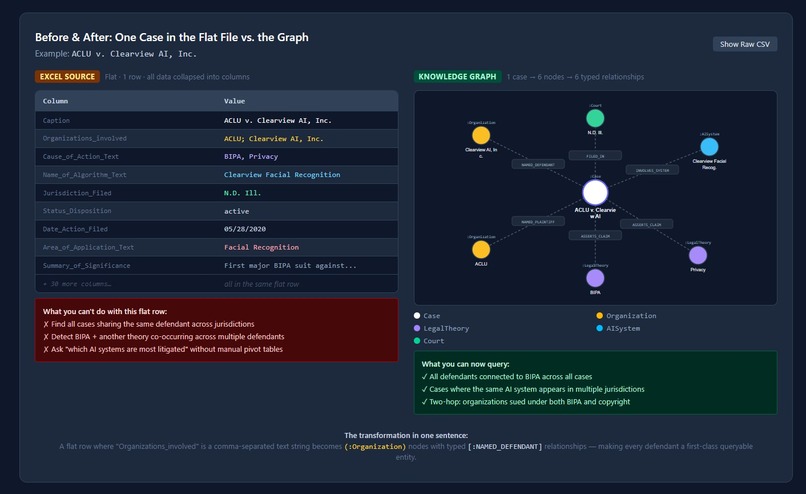
Task: Click the 'Before & After' heading
Action: [x=172, y=37]
